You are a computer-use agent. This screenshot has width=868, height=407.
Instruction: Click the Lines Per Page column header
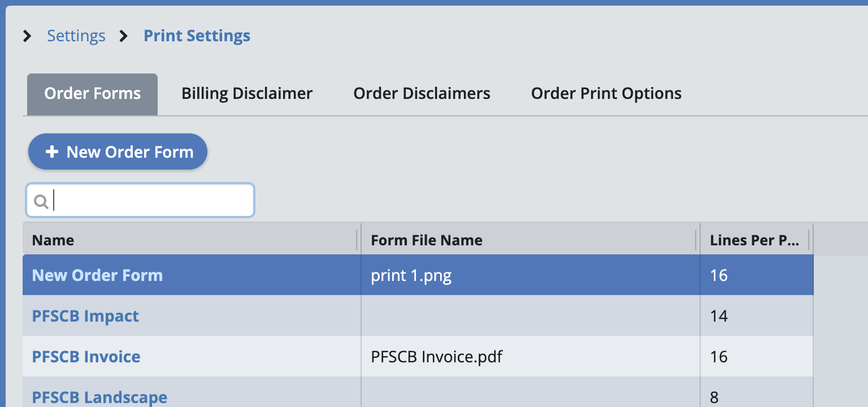pyautogui.click(x=754, y=240)
